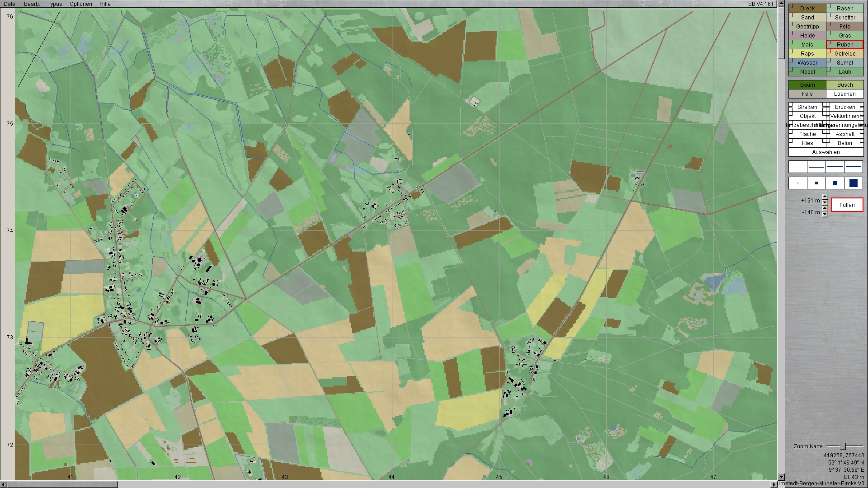This screenshot has width=868, height=488.
Task: Decrease the -140 m lower elevation value
Action: (x=825, y=215)
